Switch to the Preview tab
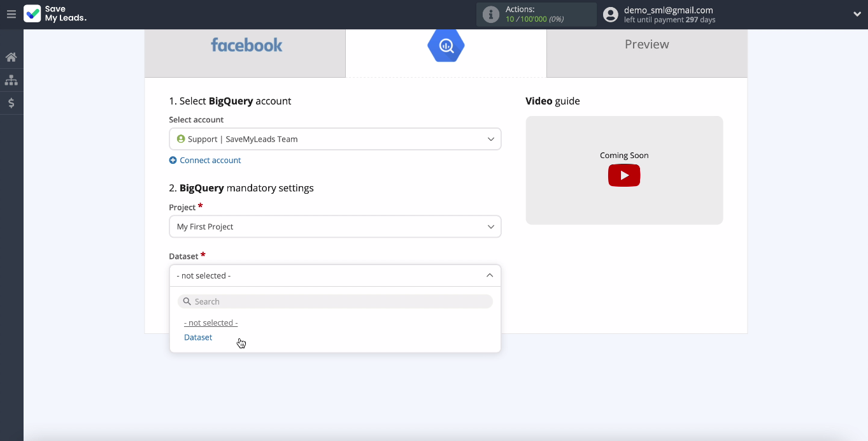The width and height of the screenshot is (868, 441). (x=647, y=53)
